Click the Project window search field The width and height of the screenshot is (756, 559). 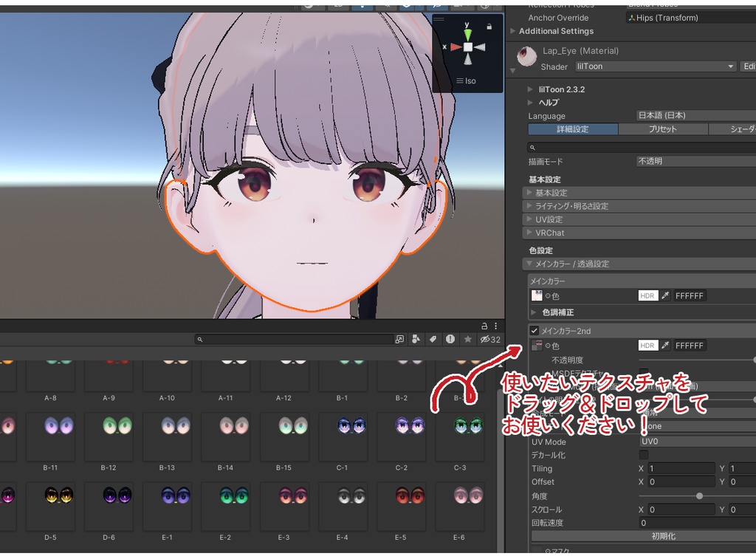[294, 340]
